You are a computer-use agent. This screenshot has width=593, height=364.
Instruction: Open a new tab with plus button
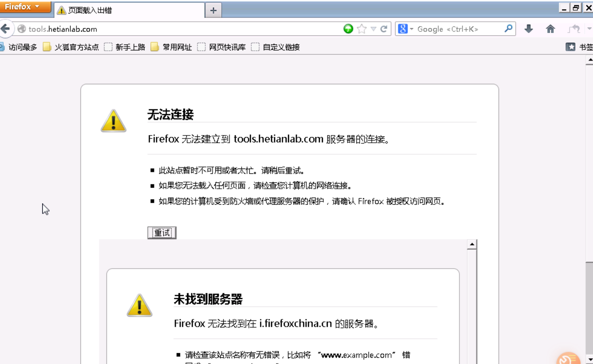pos(213,10)
